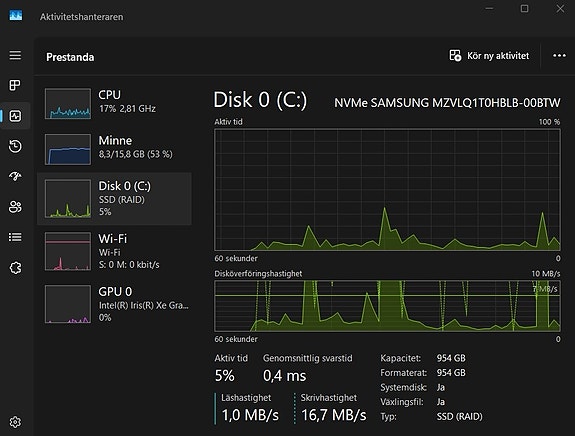Select the Disk 0 (C:) item
The width and height of the screenshot is (575, 436).
(x=114, y=198)
